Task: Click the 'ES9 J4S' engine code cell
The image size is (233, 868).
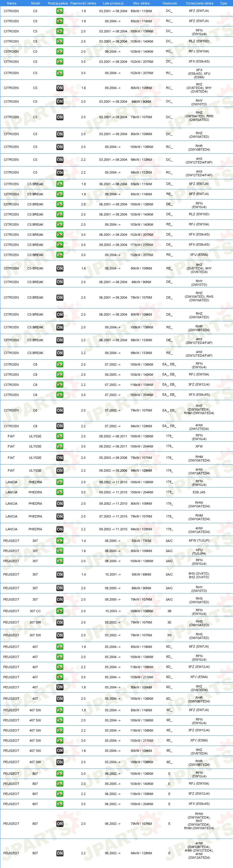Action: click(x=199, y=492)
